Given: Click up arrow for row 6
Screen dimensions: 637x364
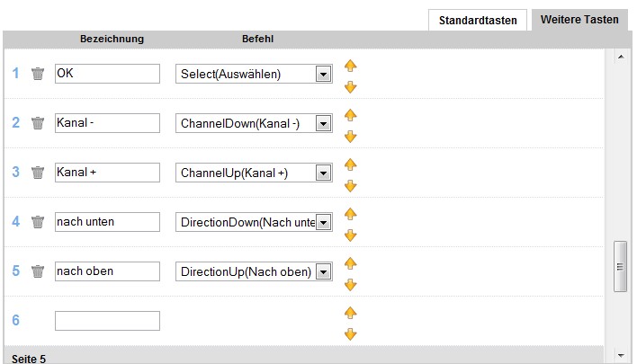Looking at the screenshot, I should [351, 313].
